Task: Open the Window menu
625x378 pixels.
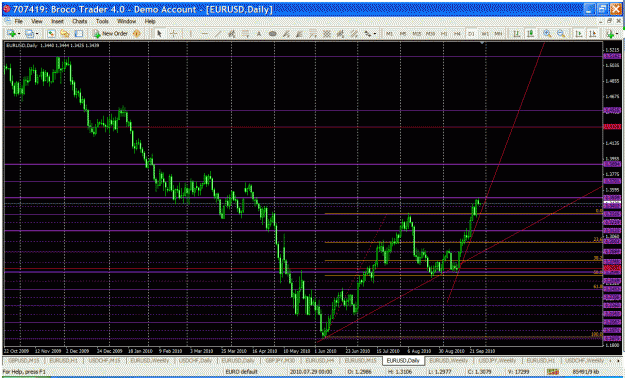Action: 126,22
